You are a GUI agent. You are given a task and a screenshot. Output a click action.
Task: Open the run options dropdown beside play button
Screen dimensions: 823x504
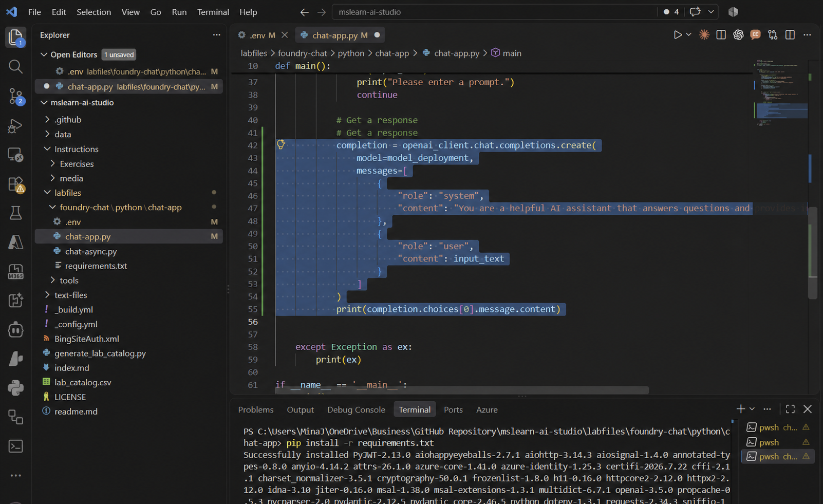point(688,35)
